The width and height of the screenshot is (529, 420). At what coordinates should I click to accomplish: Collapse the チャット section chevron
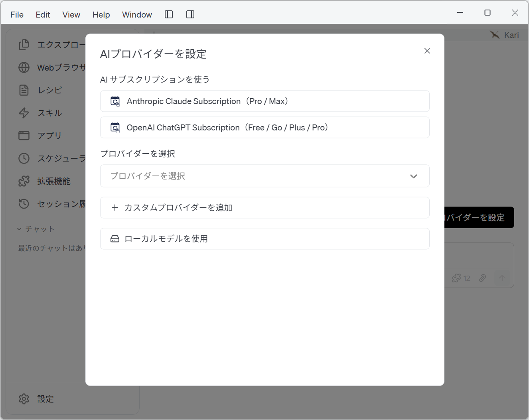tap(19, 229)
